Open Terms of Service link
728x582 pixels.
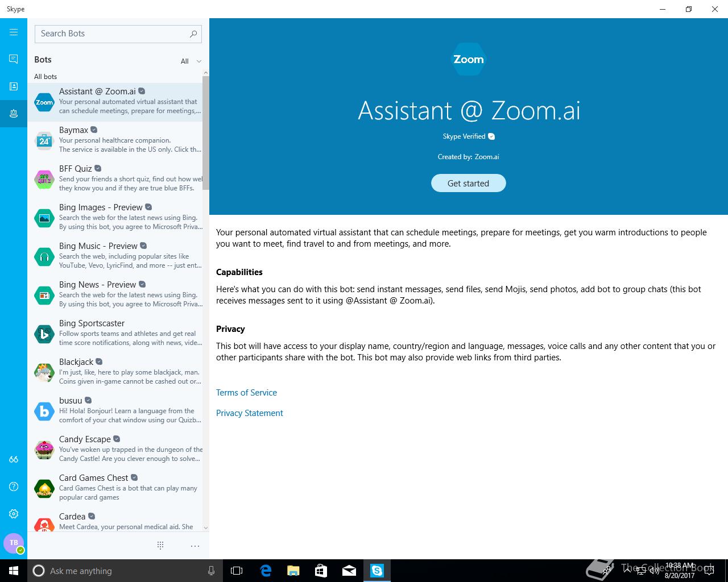(x=246, y=393)
